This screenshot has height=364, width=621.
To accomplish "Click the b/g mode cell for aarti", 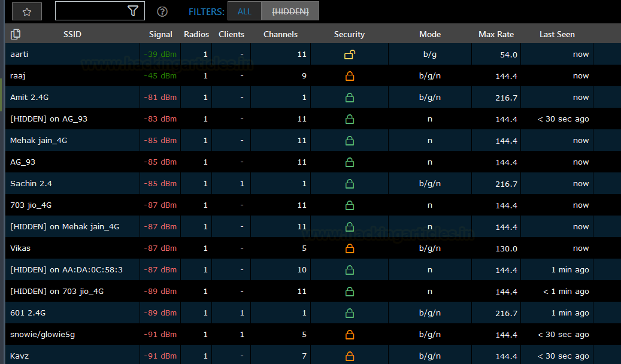I will pyautogui.click(x=430, y=54).
